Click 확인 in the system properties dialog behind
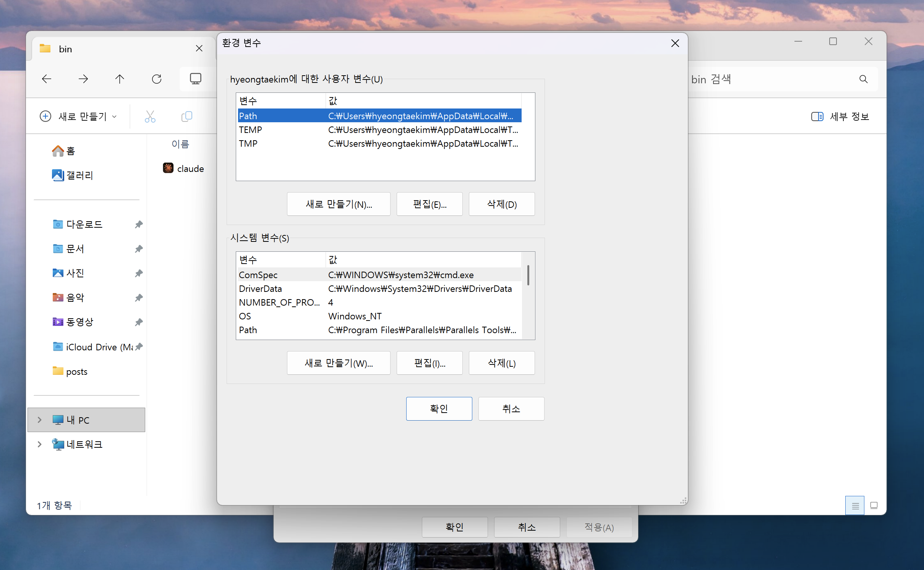Screen dimensions: 924x570 [x=455, y=527]
